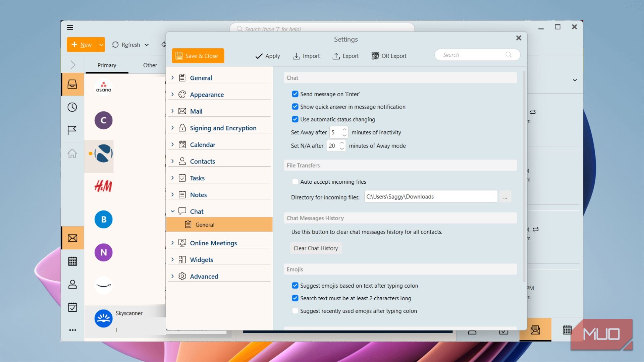Select the H&M message avatar
644x362 pixels.
pyautogui.click(x=103, y=186)
